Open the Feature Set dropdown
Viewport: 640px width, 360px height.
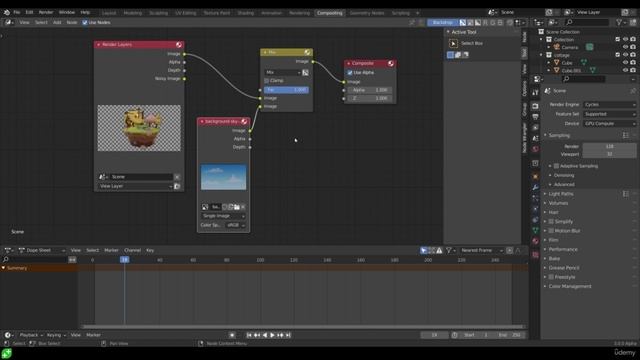[609, 114]
